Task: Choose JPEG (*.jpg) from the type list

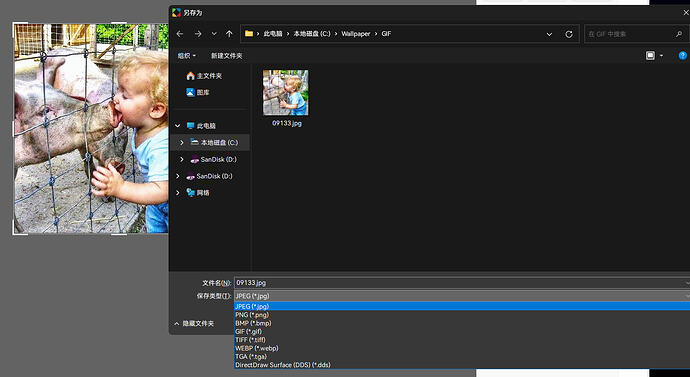Action: (462, 306)
